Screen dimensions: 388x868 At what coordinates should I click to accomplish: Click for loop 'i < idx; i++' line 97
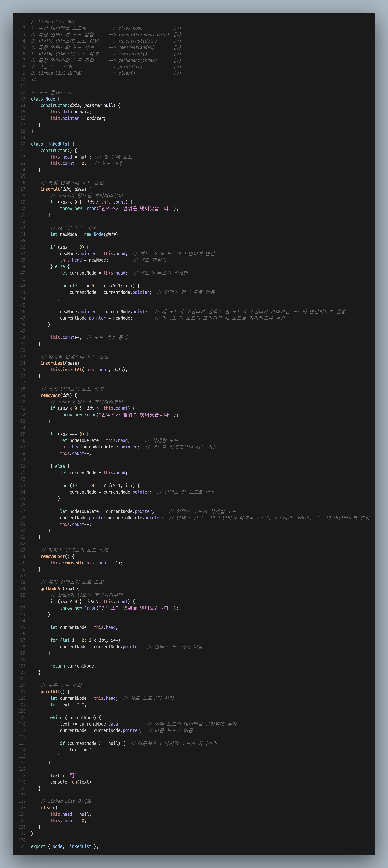[x=88, y=641]
